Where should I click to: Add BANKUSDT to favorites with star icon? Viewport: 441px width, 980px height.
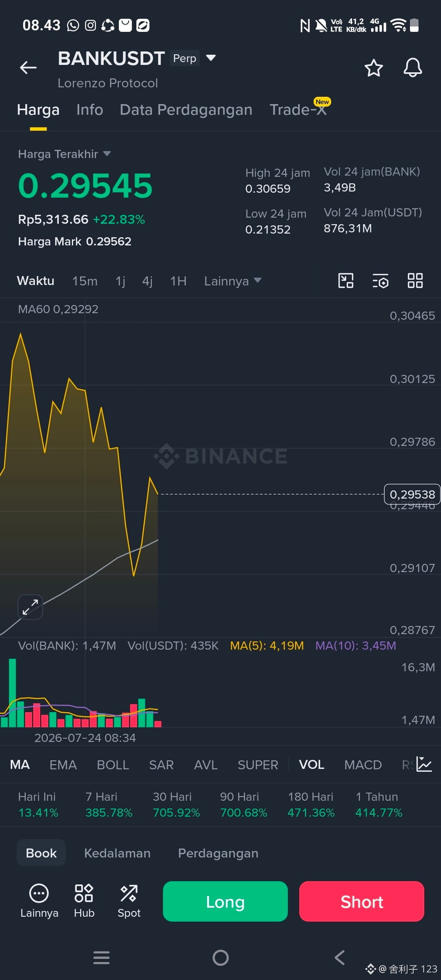click(x=374, y=68)
